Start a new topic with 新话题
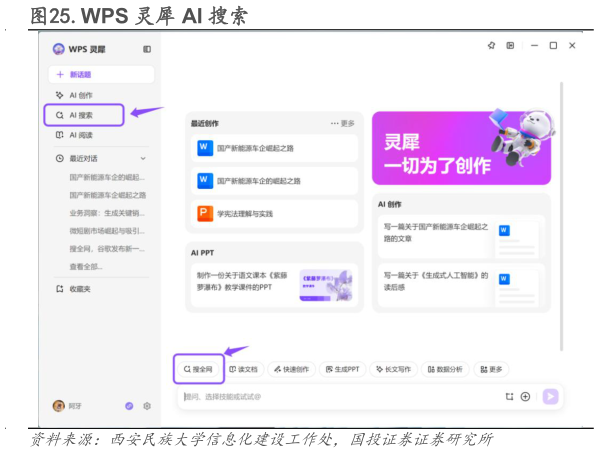Image resolution: width=599 pixels, height=453 pixels. point(101,74)
